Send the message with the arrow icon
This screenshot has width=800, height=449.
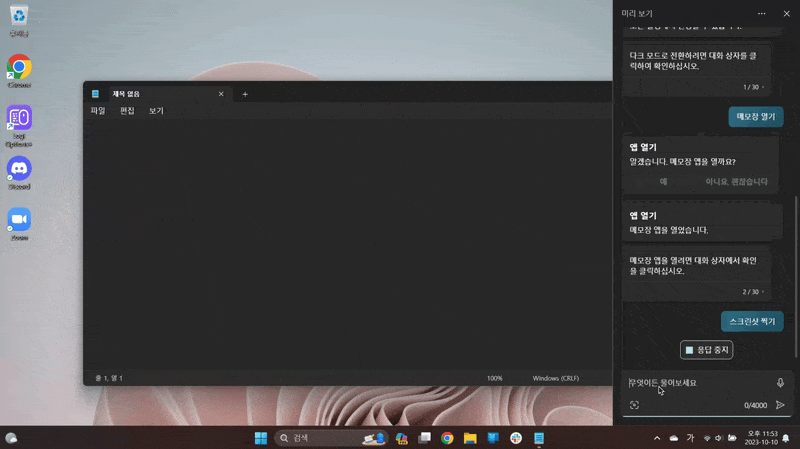point(780,405)
